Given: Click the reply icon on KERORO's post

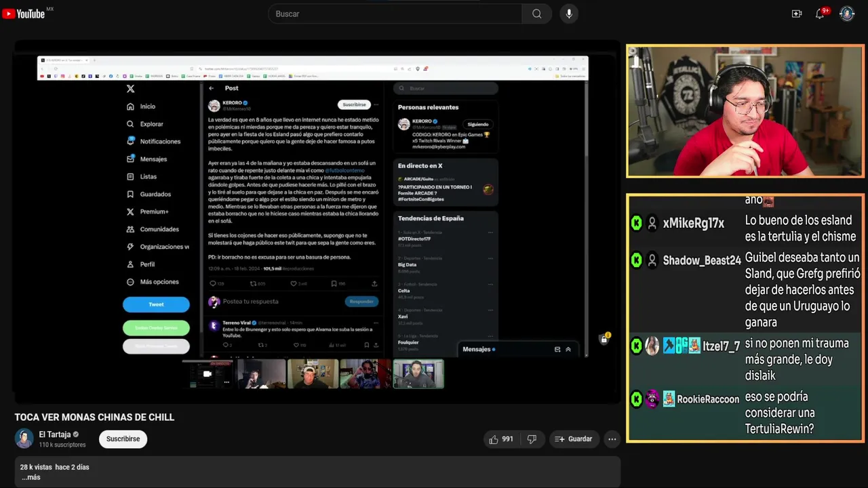Looking at the screenshot, I should [213, 284].
